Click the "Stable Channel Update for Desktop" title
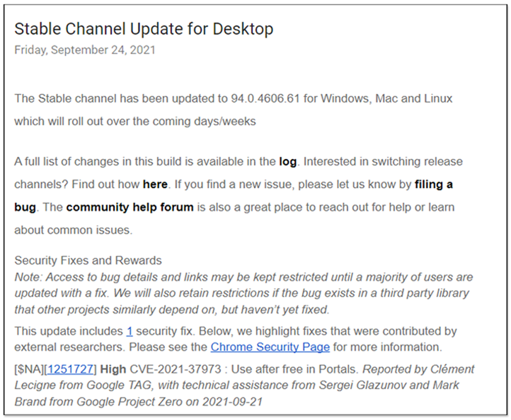 pyautogui.click(x=144, y=29)
